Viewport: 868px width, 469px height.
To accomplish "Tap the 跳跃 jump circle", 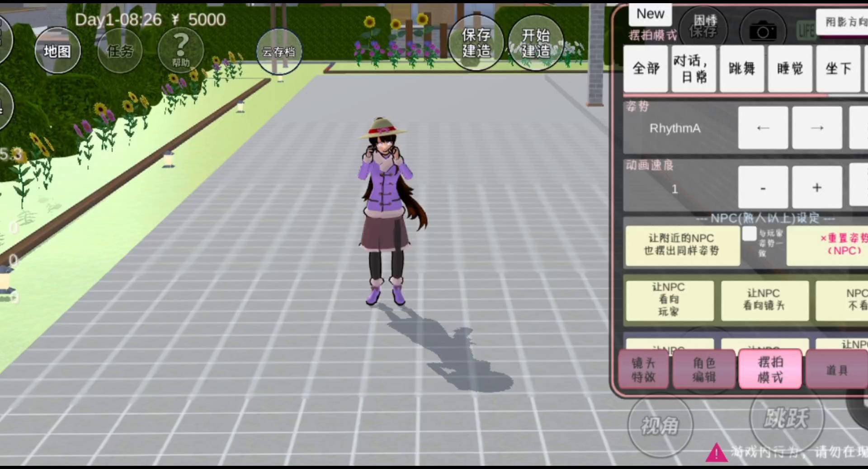I will (x=786, y=417).
